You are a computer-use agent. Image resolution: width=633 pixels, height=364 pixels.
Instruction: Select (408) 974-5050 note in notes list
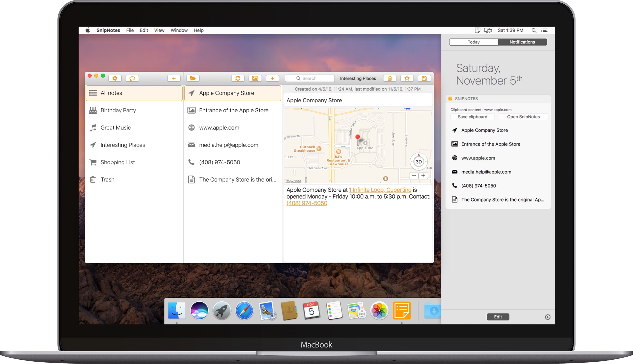point(233,162)
